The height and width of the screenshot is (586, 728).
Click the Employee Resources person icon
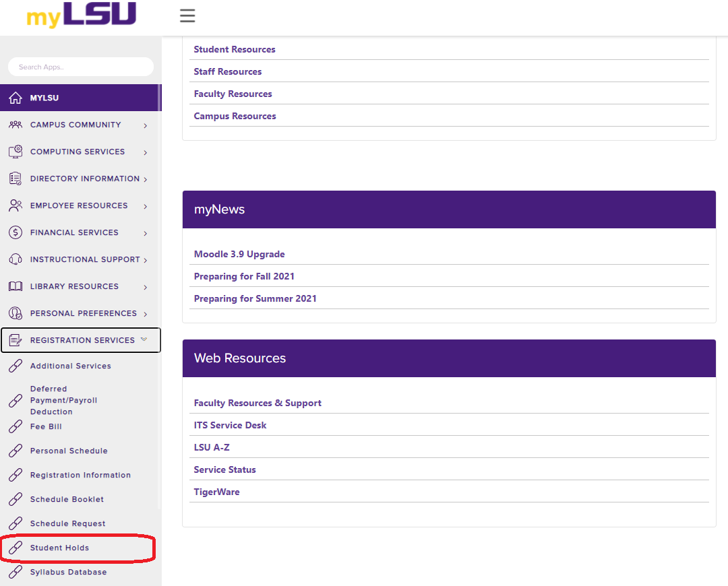(16, 205)
